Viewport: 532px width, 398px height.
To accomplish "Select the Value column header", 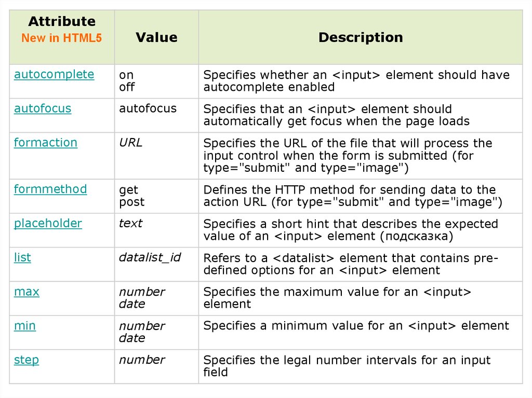I will point(156,37).
